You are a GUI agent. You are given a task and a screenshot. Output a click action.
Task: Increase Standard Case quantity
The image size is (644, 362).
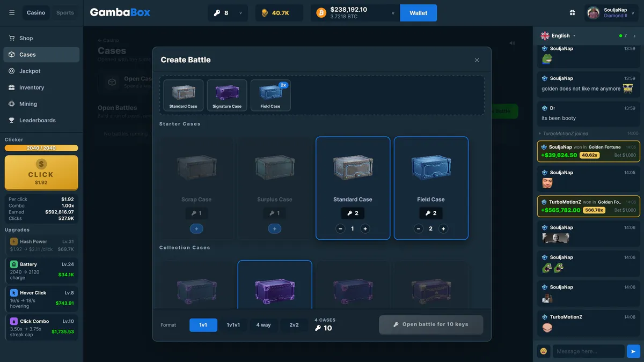365,229
